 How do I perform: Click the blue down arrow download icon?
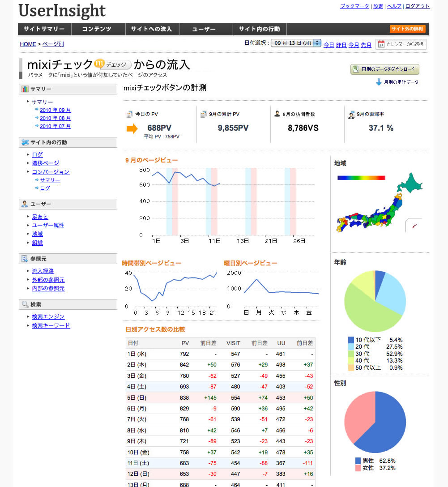tap(379, 82)
